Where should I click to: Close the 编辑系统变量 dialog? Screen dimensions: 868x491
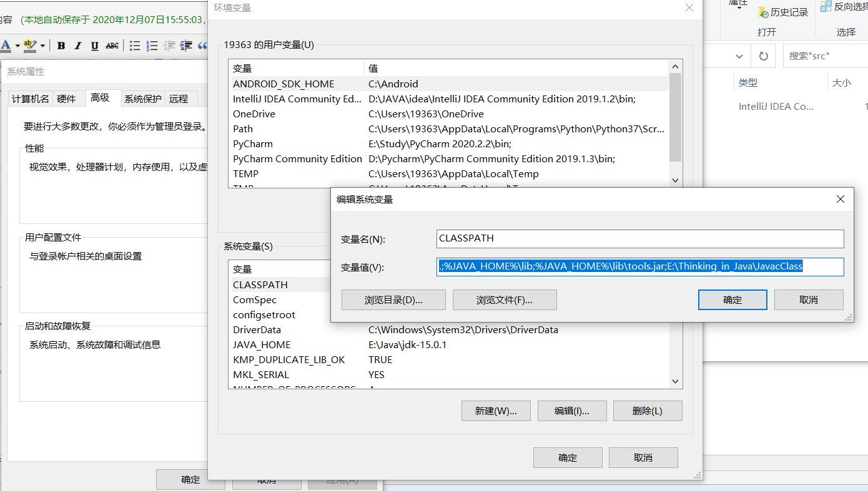pyautogui.click(x=841, y=199)
